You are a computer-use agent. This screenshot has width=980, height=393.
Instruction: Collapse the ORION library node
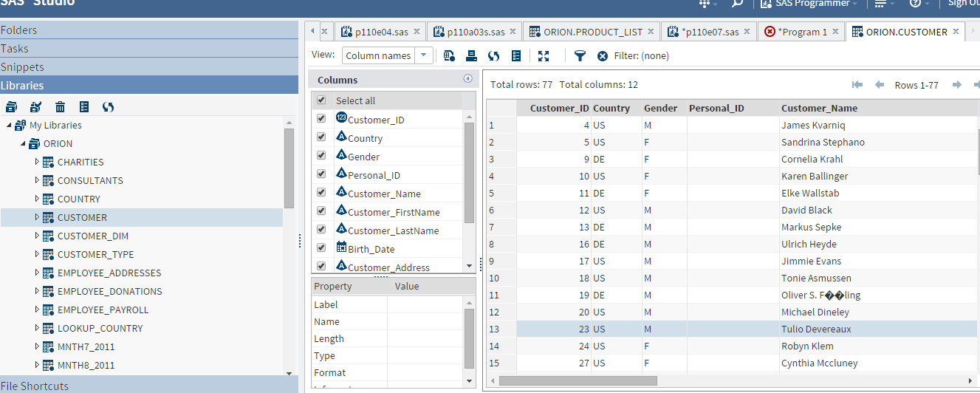23,143
